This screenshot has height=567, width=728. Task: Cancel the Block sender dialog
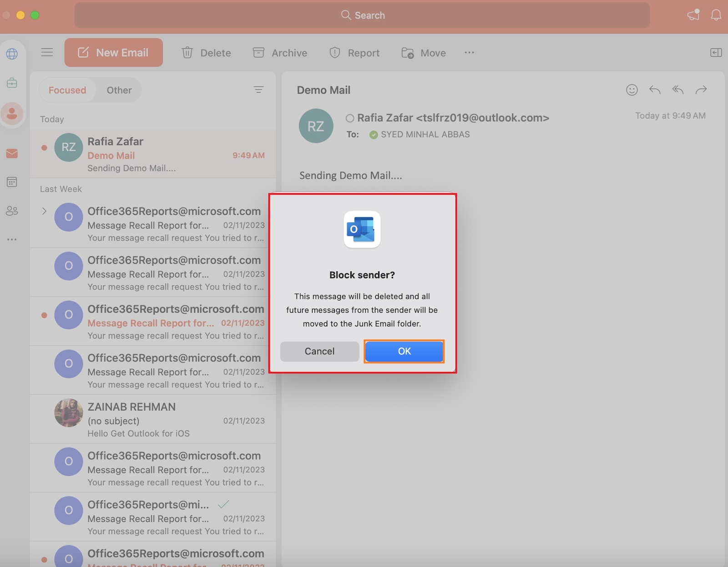(319, 351)
